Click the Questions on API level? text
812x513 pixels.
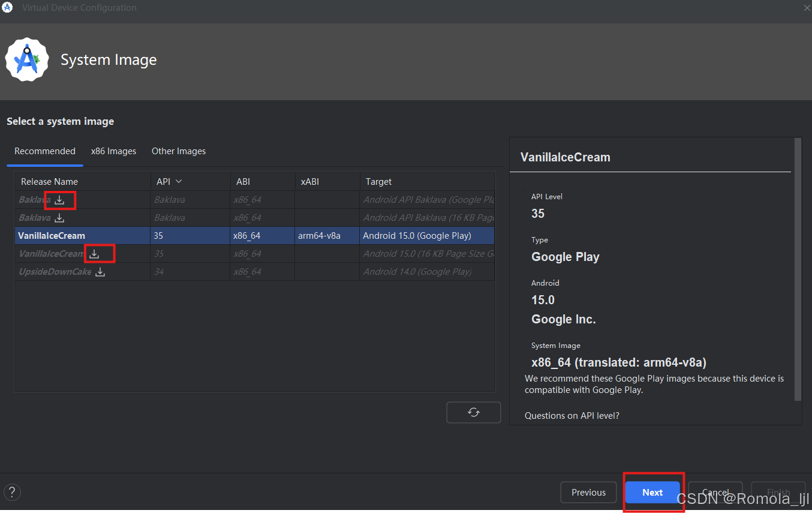pos(572,416)
